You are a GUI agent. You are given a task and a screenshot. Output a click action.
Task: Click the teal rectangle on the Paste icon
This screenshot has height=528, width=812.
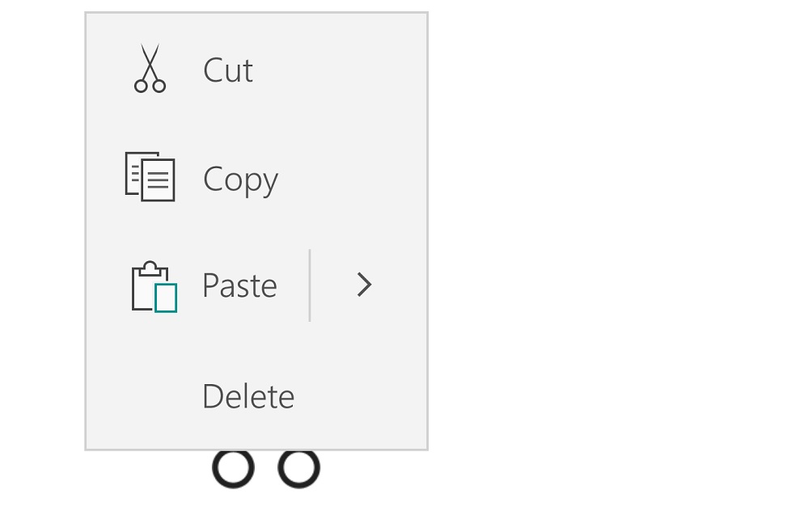pos(167,298)
